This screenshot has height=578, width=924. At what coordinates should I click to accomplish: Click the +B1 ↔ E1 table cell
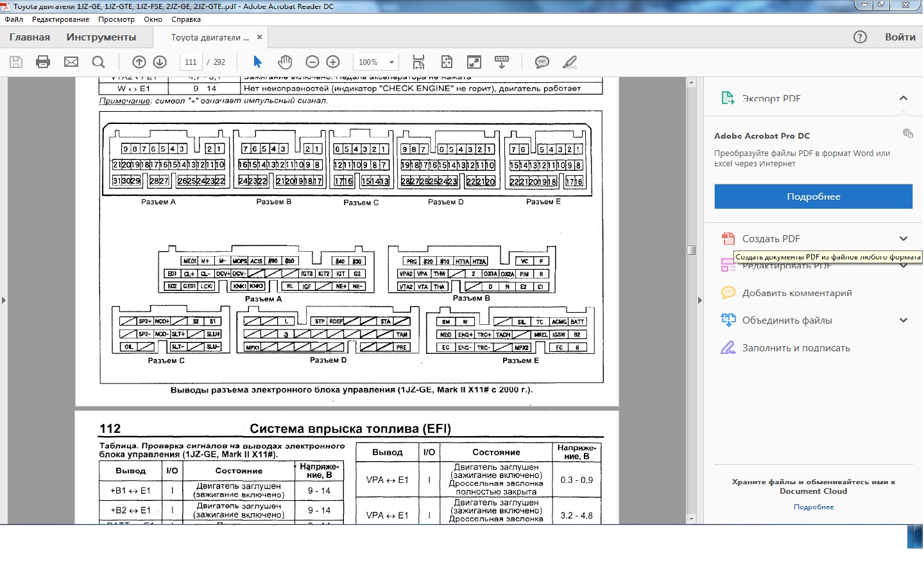tap(130, 491)
